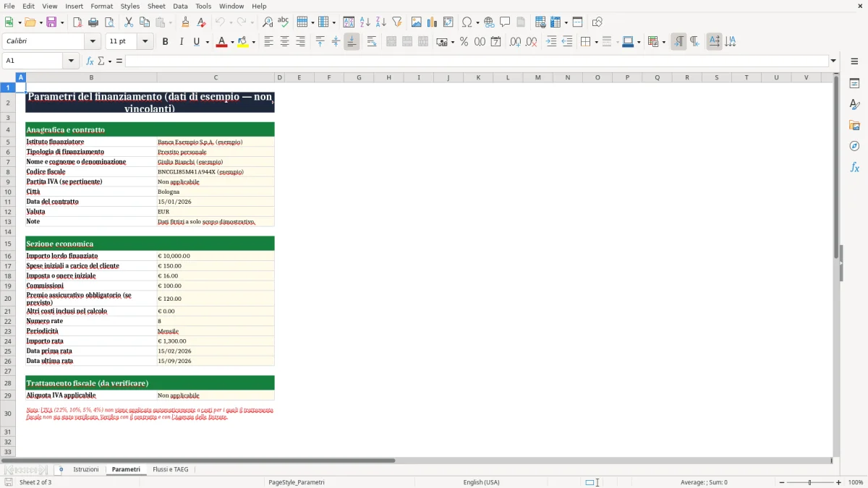Switch to the Flussi e TAEG sheet tab
This screenshot has width=868, height=488.
click(171, 469)
